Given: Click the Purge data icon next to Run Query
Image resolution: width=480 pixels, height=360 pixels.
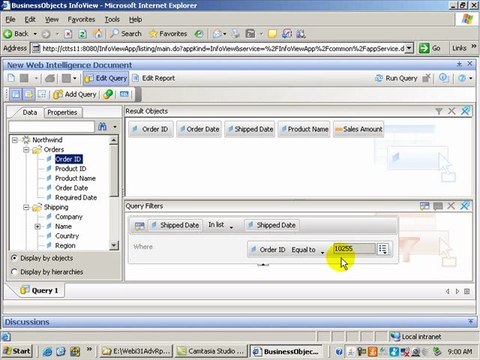Looking at the screenshot, I should (x=427, y=78).
